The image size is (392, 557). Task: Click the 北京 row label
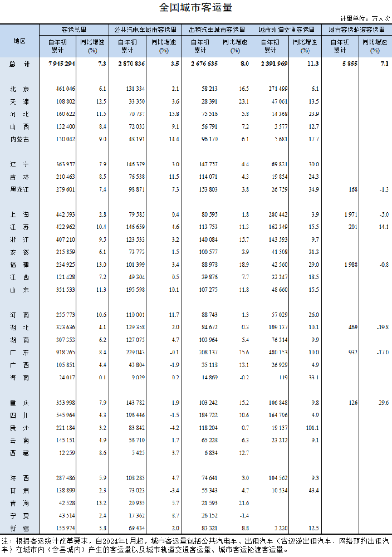coord(19,89)
